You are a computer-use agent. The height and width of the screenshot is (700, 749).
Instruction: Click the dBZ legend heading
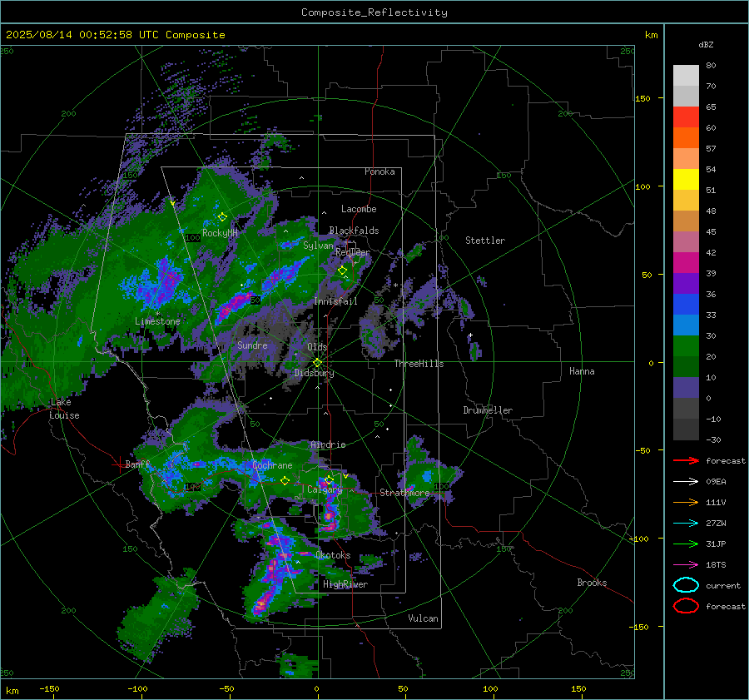point(706,44)
